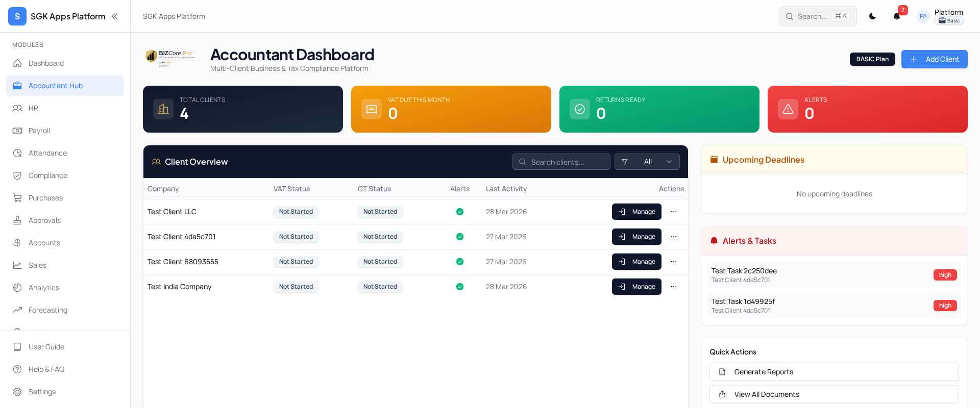Screen dimensions: 980x408
Task: Open the PA user avatar
Action: pyautogui.click(x=923, y=16)
